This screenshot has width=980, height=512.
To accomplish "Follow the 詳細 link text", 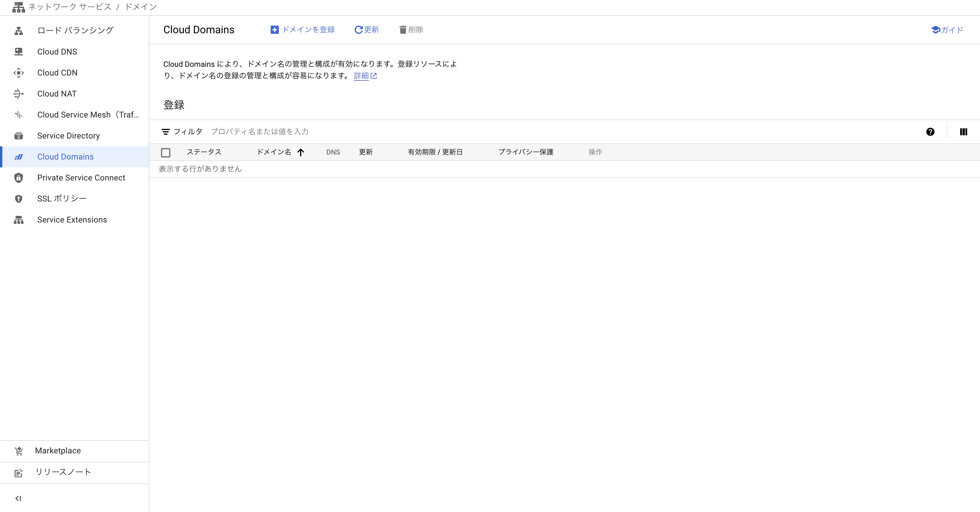I will point(361,76).
